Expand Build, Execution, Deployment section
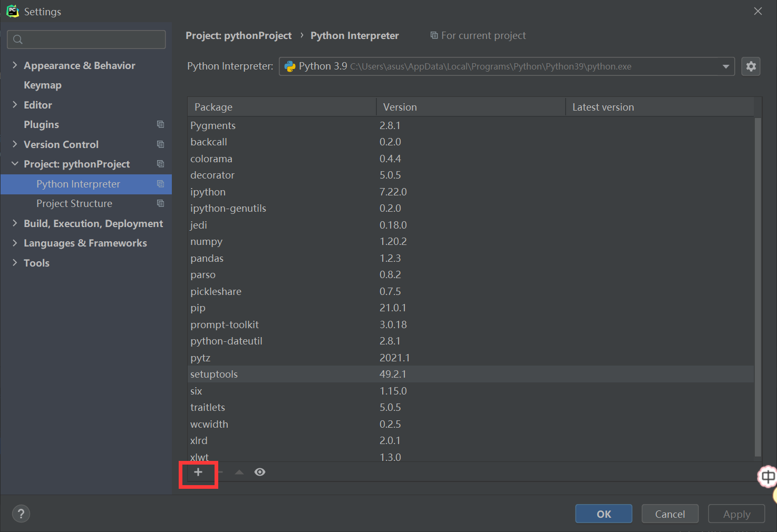This screenshot has width=777, height=532. pyautogui.click(x=15, y=223)
